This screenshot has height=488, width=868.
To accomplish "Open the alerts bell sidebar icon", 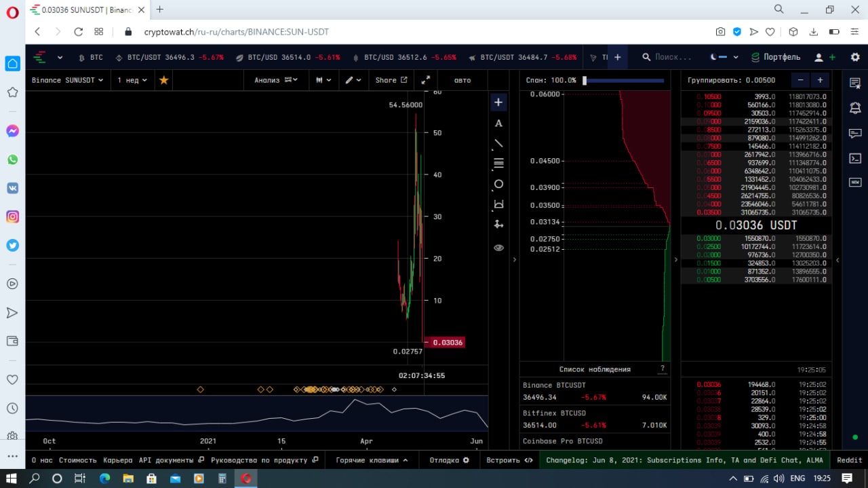I will click(x=855, y=107).
